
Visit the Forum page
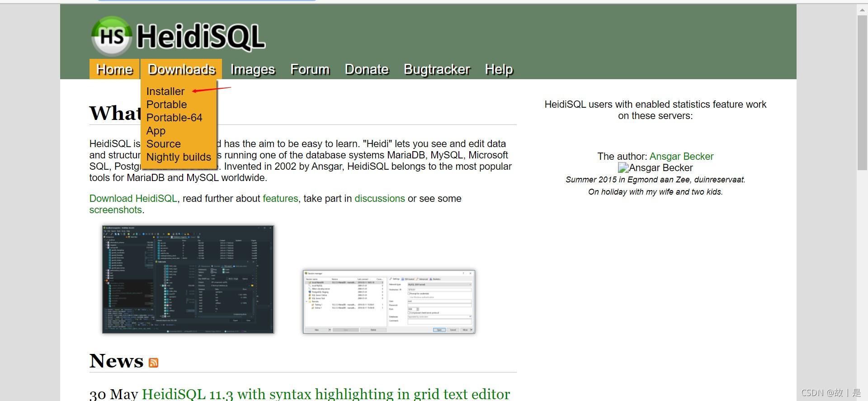310,69
